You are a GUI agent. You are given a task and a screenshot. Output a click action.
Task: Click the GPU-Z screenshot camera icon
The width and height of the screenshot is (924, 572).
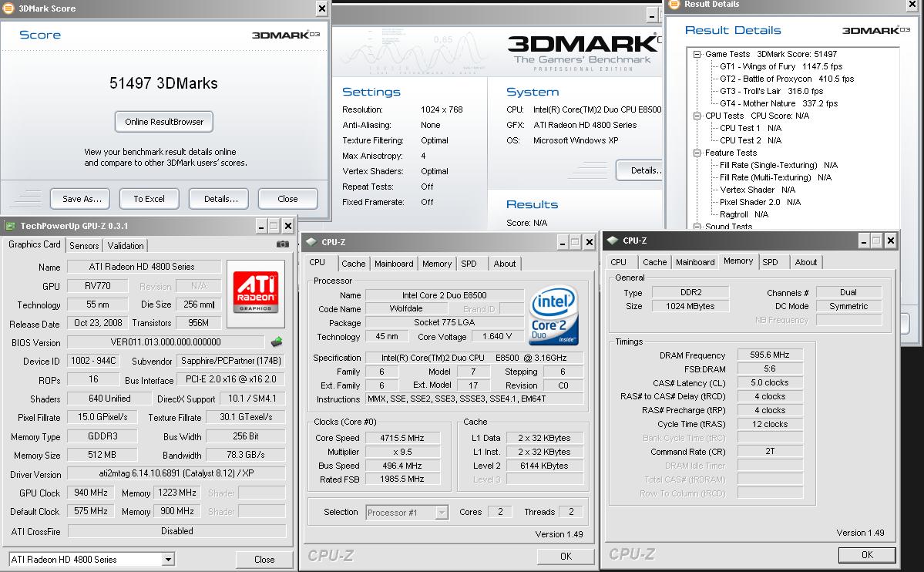tap(283, 244)
